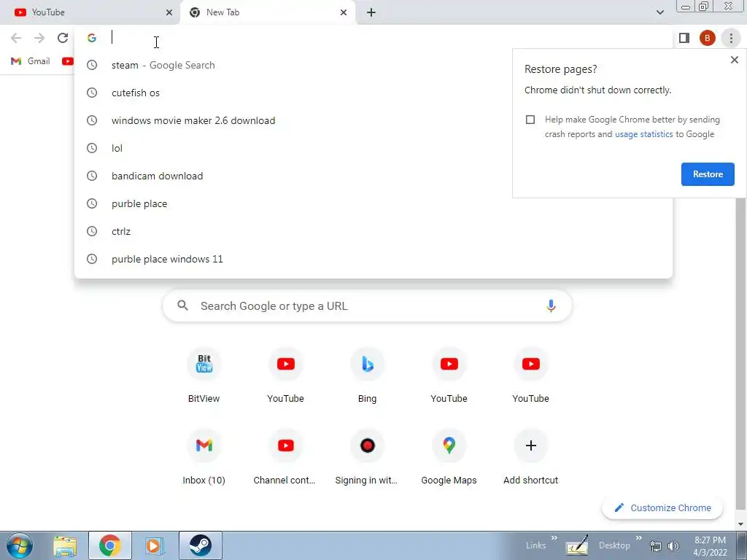Open the Signing in wit... shortcut
Viewport: 747px width, 560px height.
tap(368, 458)
